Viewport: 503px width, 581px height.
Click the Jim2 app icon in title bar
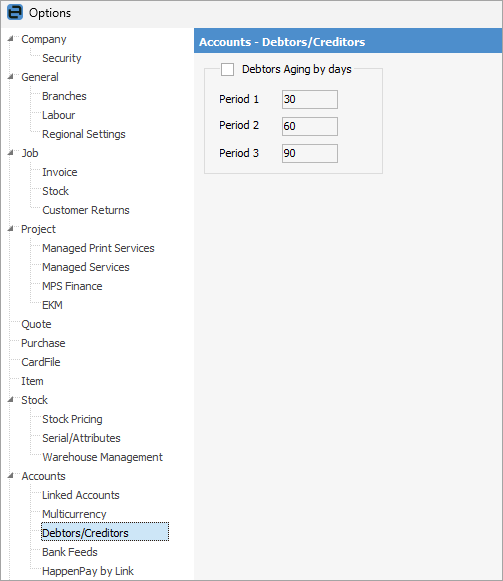pos(15,12)
